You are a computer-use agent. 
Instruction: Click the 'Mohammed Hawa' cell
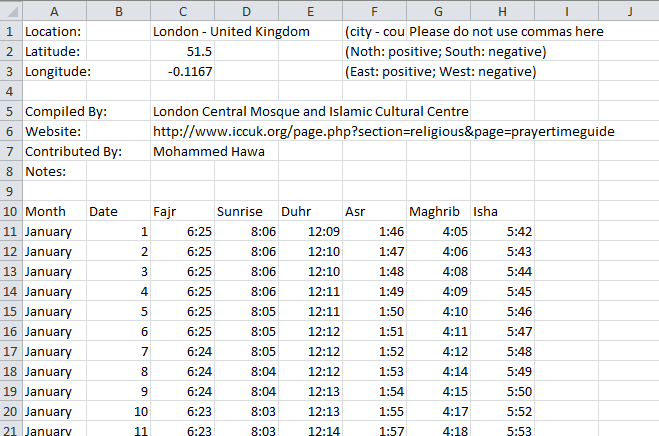pyautogui.click(x=209, y=151)
